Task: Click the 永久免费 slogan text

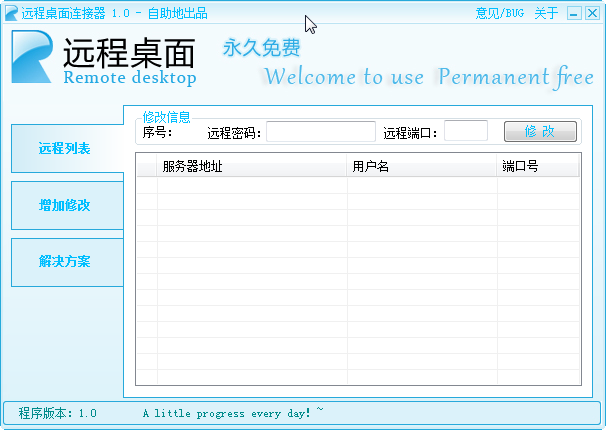Action: tap(262, 48)
